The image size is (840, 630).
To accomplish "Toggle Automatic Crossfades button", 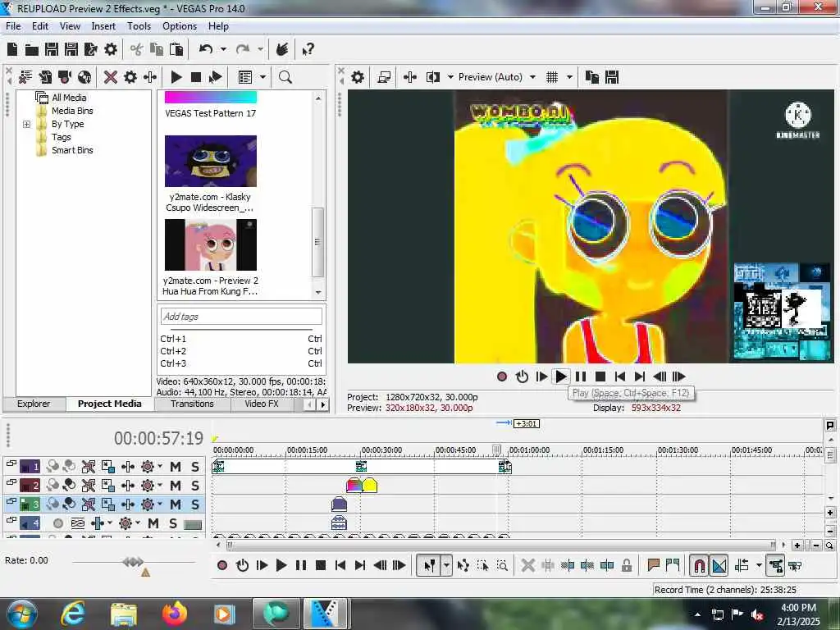I will 719,565.
